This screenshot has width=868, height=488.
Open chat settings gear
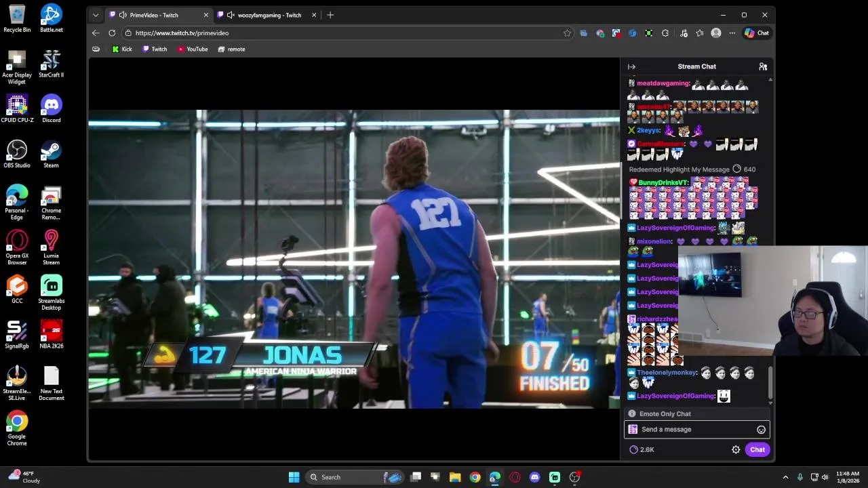point(736,449)
